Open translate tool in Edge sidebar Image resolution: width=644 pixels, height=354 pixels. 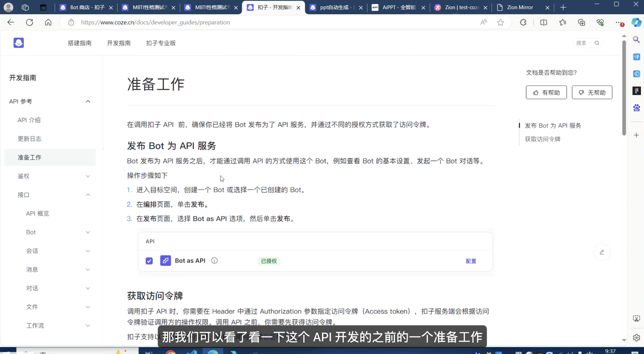pos(636,57)
